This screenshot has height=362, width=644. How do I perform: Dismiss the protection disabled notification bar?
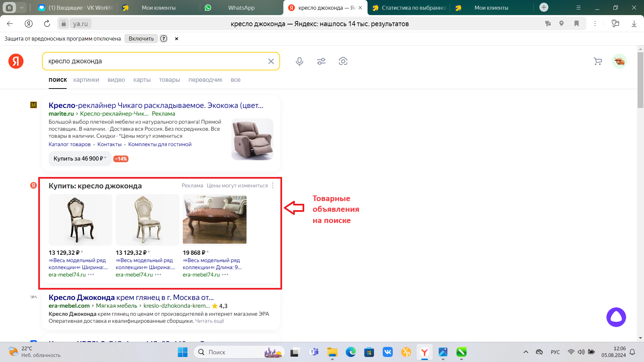176,39
